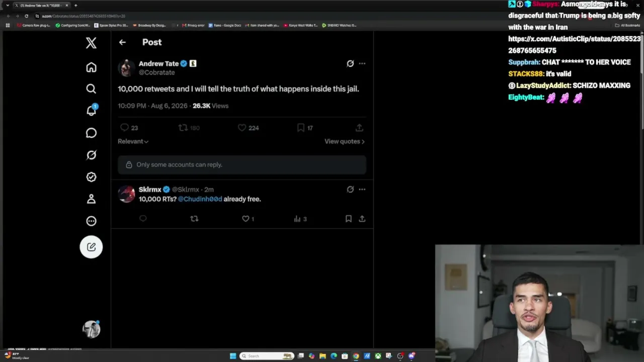The image size is (644, 362).
Task: Click the X logo in the sidebar
Action: pyautogui.click(x=91, y=43)
